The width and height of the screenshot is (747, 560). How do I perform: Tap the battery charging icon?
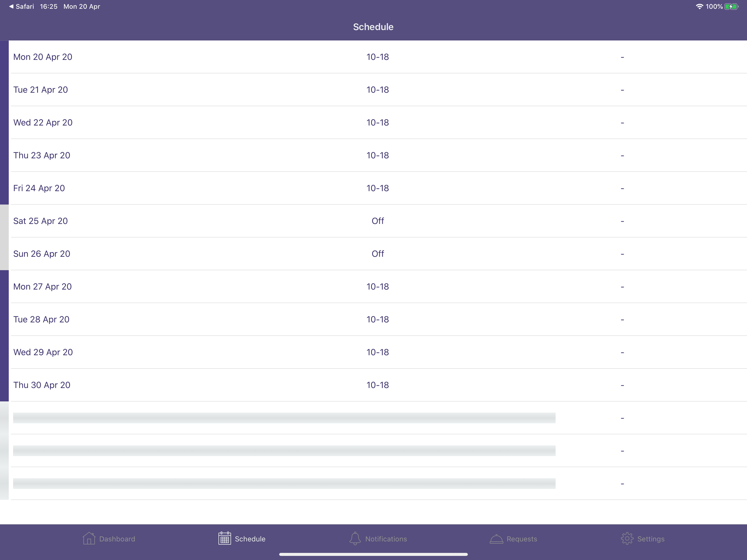click(731, 6)
